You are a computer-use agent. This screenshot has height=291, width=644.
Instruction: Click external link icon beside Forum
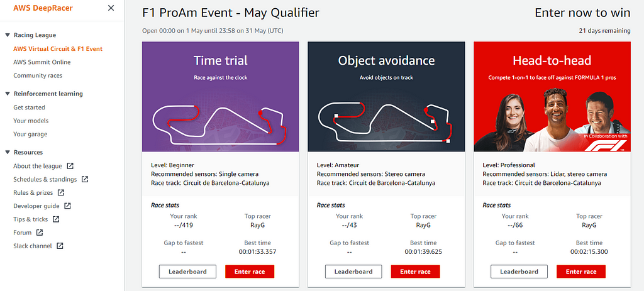[40, 233]
